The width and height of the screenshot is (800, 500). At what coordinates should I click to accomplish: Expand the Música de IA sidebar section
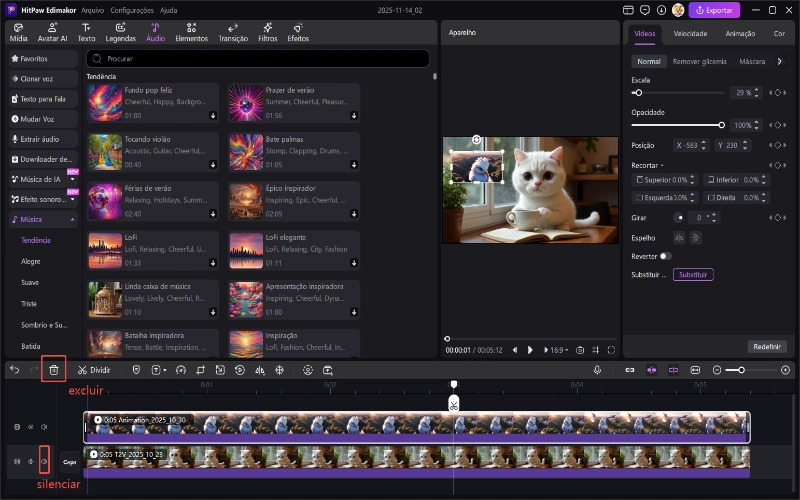[x=72, y=179]
